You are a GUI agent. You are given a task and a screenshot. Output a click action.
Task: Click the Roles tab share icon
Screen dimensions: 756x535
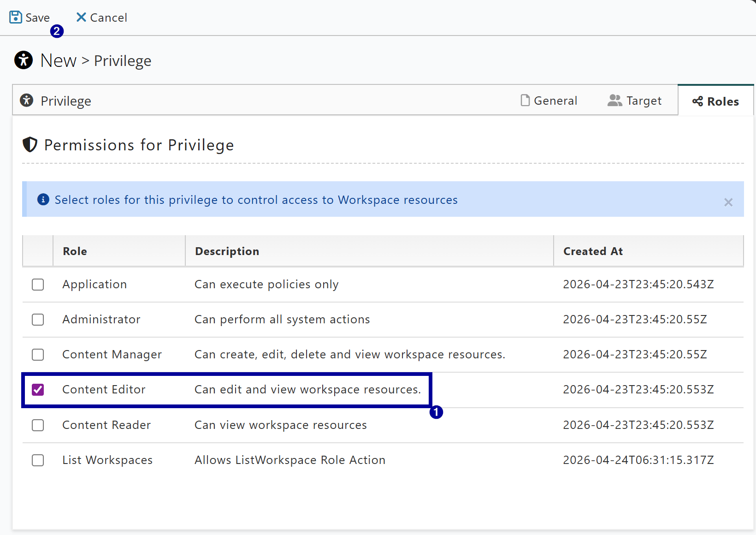pos(697,101)
